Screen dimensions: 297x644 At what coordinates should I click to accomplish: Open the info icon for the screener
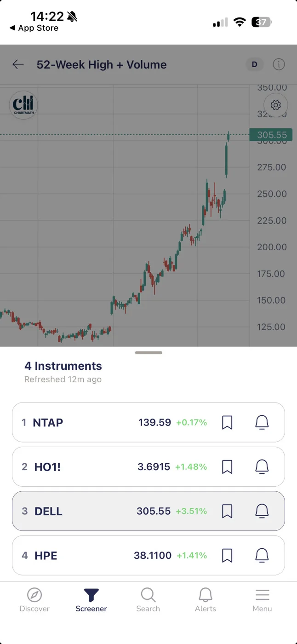279,64
